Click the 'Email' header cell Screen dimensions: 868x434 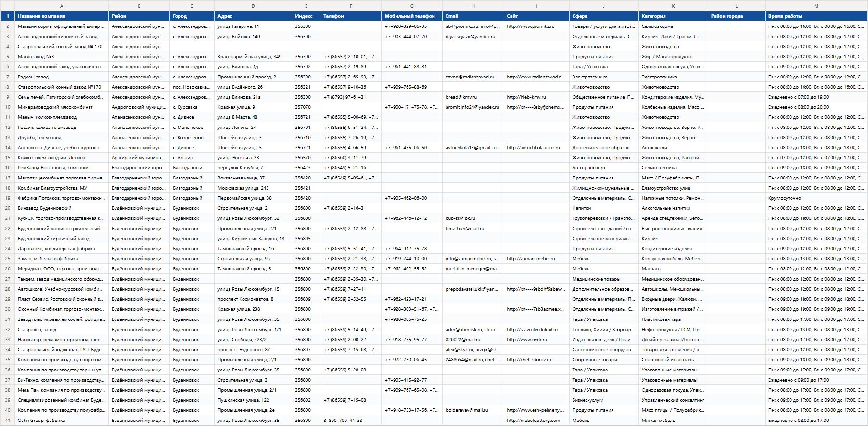(x=473, y=16)
